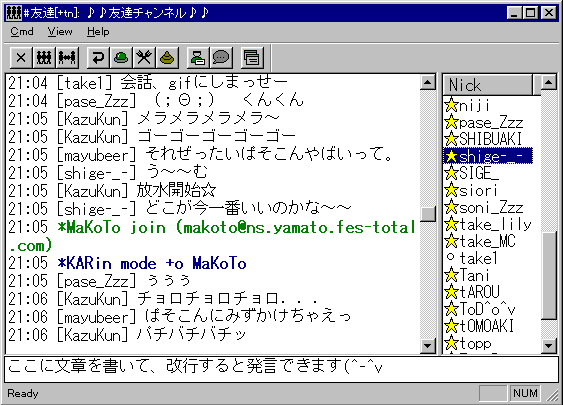Open the Cmd menu
The image size is (563, 405).
(x=22, y=32)
